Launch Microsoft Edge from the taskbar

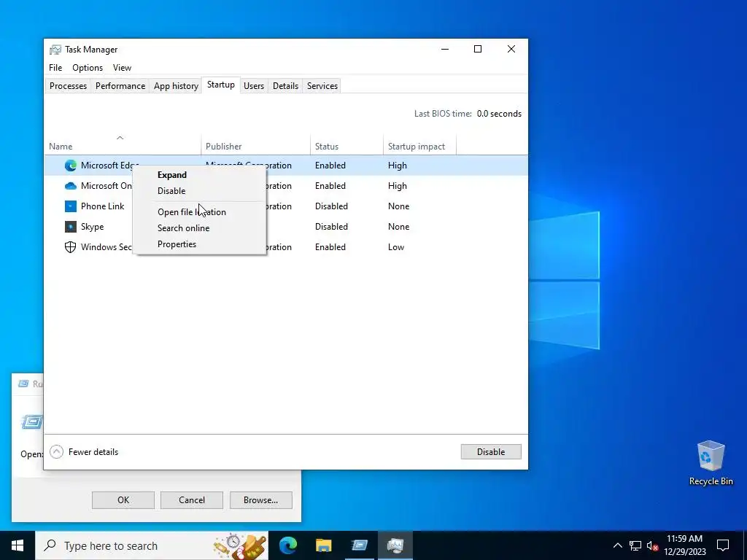[288, 545]
